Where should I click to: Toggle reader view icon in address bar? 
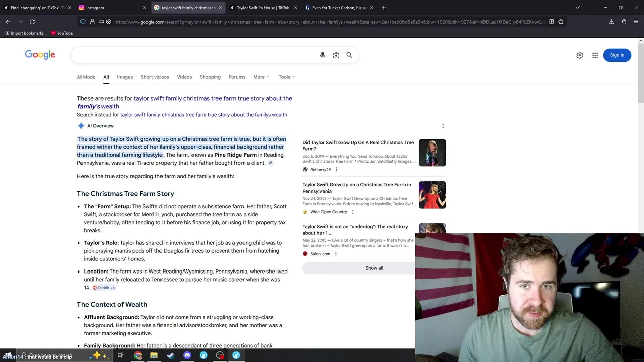(x=552, y=22)
